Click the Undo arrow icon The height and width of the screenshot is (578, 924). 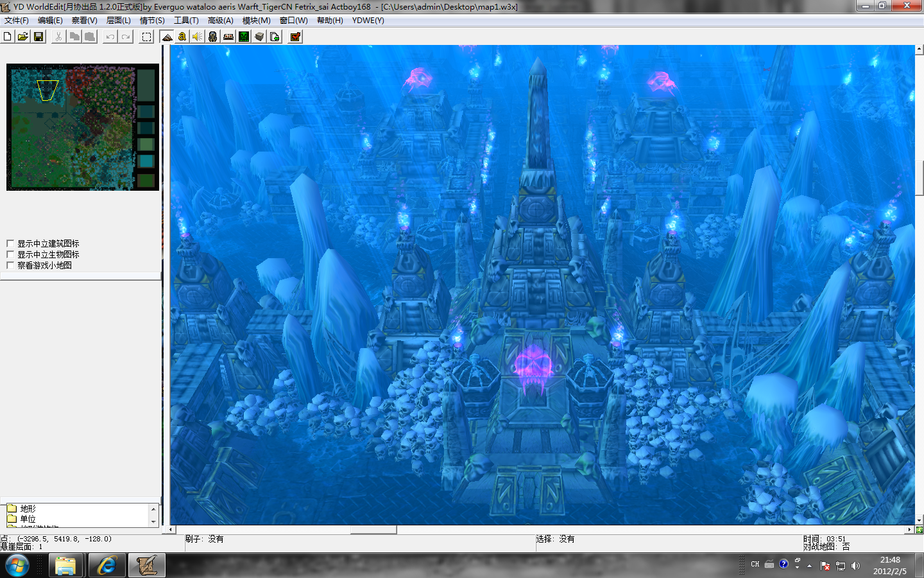110,37
